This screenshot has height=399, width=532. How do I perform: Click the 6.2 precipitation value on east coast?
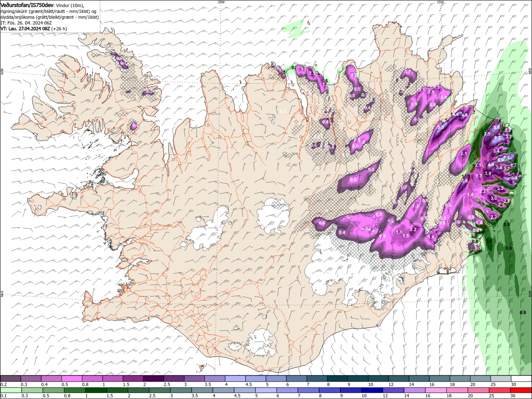(498, 138)
